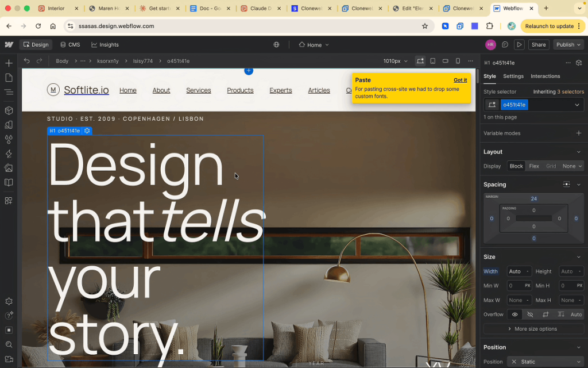Image resolution: width=588 pixels, height=368 pixels.
Task: Open the site Settings gear in sidebar
Action: click(x=9, y=301)
